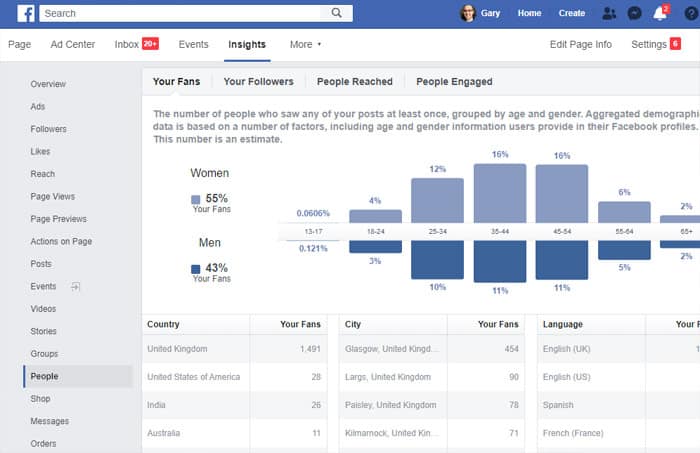Screen dimensions: 700x453
Task: Open the Events tab in top navigation
Action: click(x=193, y=44)
